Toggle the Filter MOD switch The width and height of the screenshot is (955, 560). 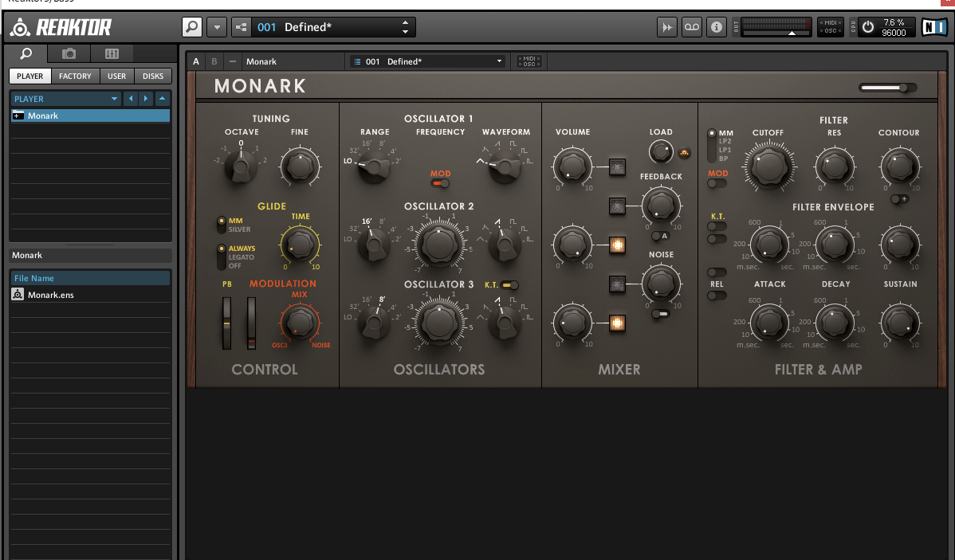click(716, 183)
